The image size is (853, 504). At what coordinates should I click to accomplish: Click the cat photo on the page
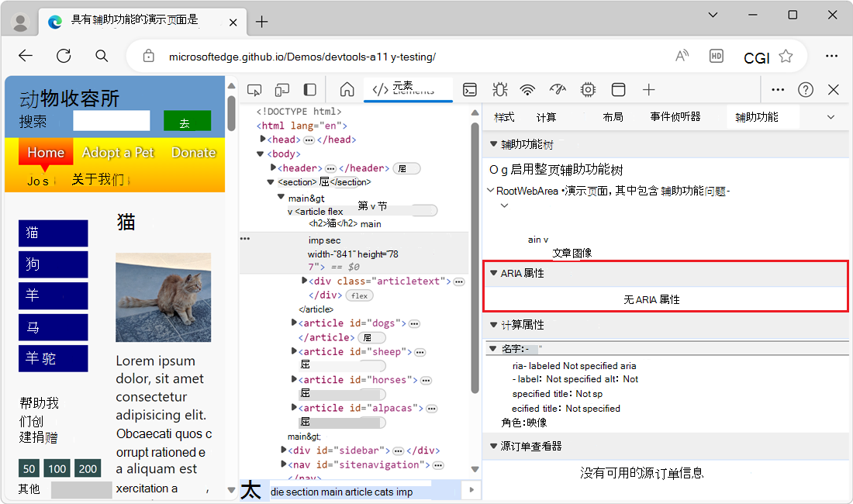(x=163, y=298)
